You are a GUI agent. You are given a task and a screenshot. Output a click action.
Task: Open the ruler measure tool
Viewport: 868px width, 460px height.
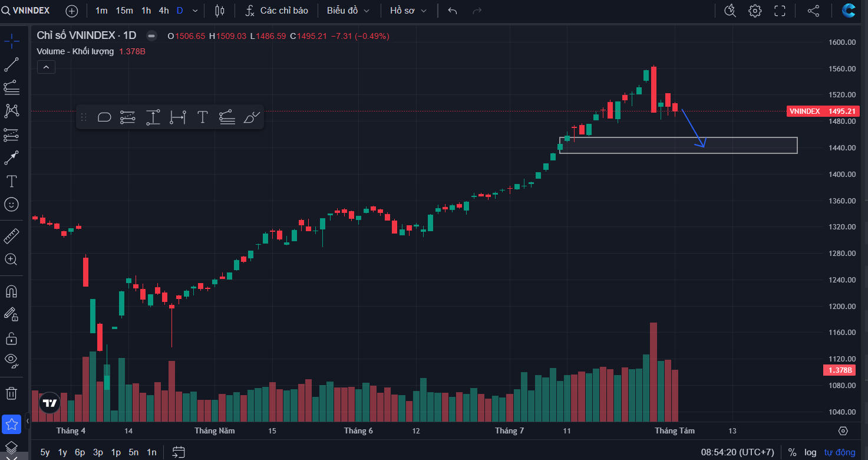click(x=12, y=236)
